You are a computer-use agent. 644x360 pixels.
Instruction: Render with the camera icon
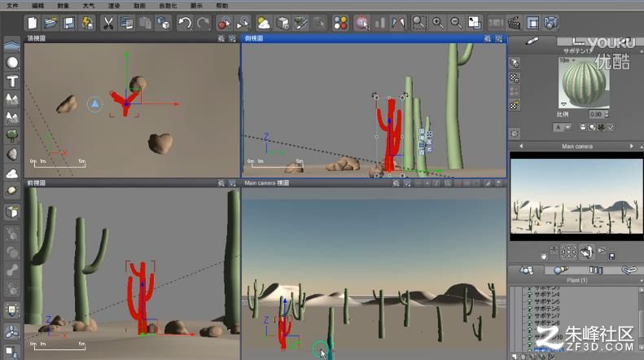pos(551,23)
